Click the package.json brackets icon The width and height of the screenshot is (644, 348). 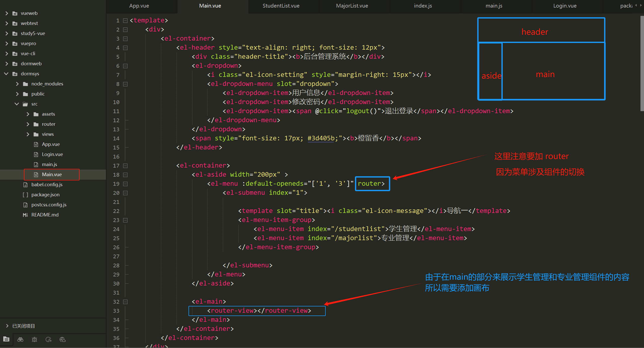25,195
